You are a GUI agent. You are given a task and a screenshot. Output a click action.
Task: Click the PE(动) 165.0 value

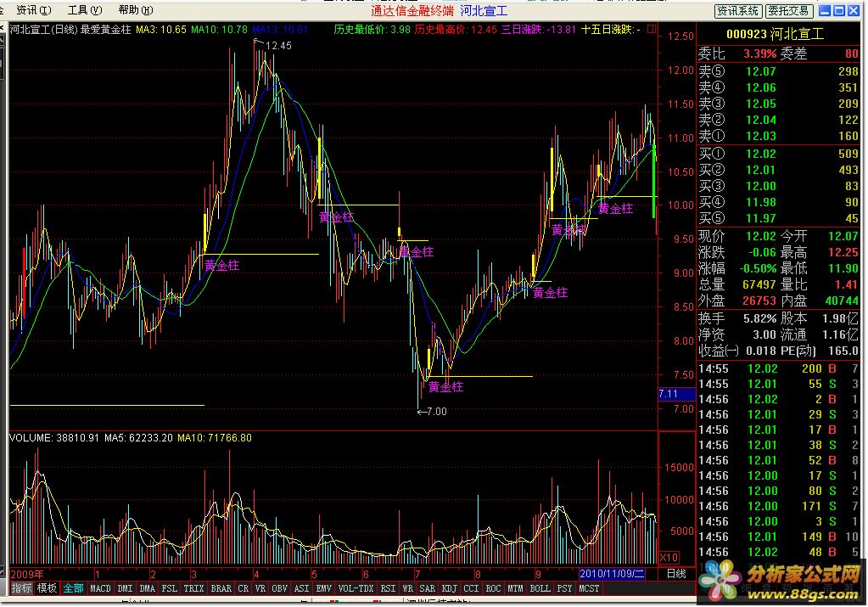click(842, 351)
